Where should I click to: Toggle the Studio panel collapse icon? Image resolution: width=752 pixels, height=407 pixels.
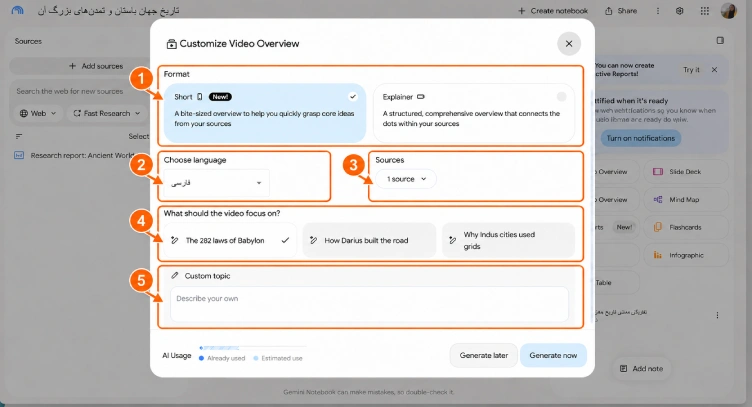click(720, 41)
